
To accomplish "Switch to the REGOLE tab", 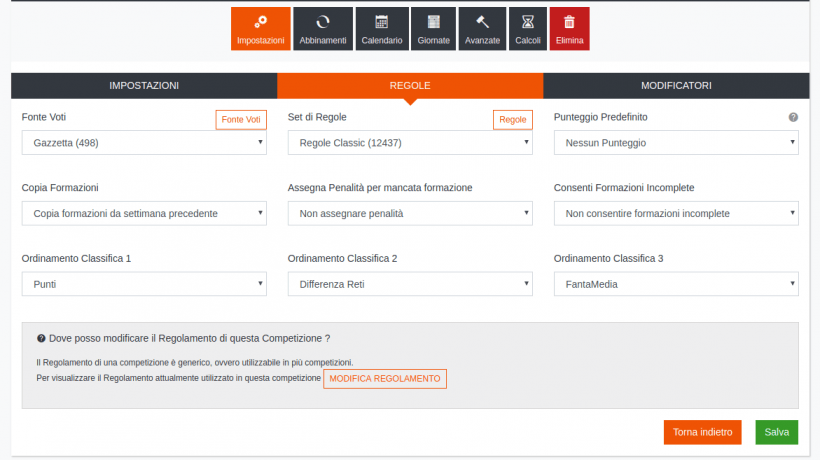I will (x=410, y=86).
